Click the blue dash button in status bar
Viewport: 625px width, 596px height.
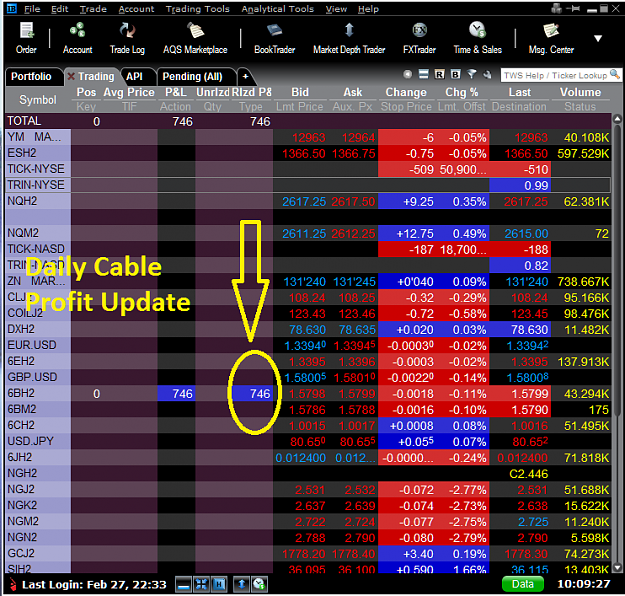click(183, 585)
